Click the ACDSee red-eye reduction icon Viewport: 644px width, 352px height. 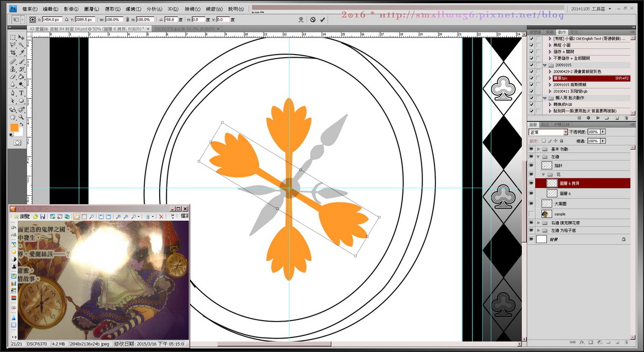point(14,308)
